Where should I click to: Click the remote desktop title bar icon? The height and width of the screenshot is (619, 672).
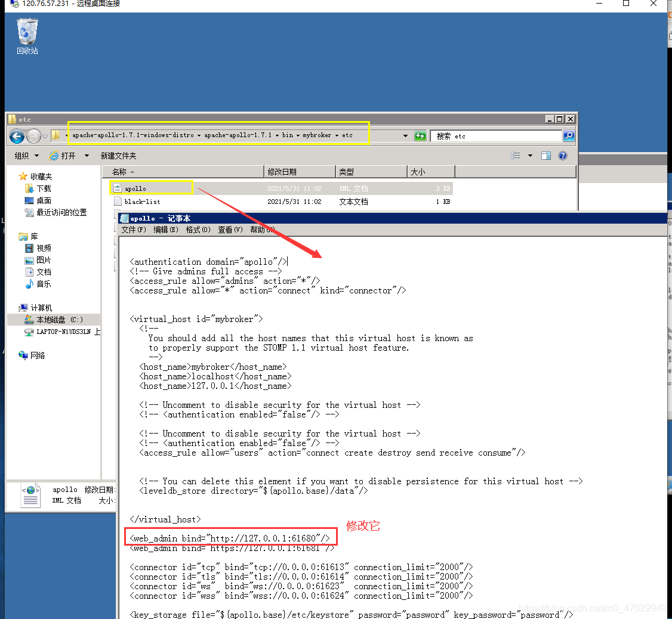click(14, 4)
